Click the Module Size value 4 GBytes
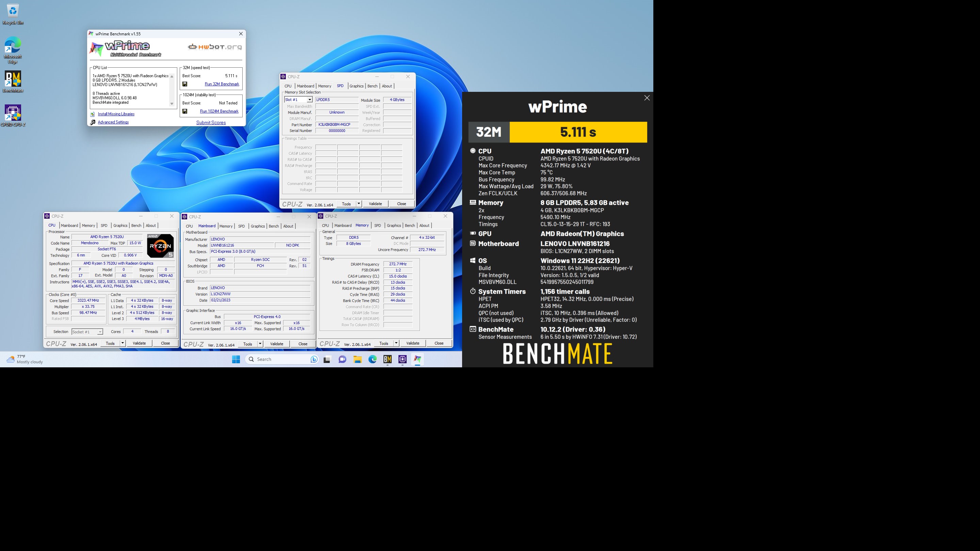980x551 pixels. (397, 100)
